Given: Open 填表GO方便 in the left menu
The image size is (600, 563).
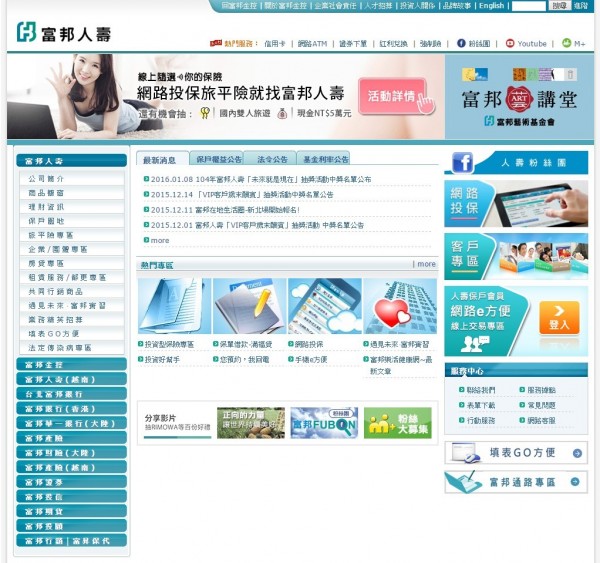Looking at the screenshot, I should coord(72,334).
